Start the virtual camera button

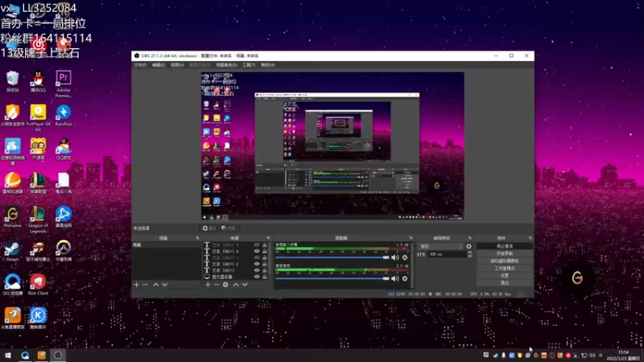505,261
